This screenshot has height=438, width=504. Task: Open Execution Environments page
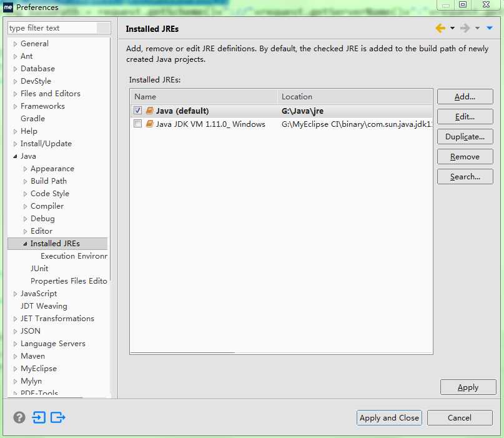tap(74, 256)
